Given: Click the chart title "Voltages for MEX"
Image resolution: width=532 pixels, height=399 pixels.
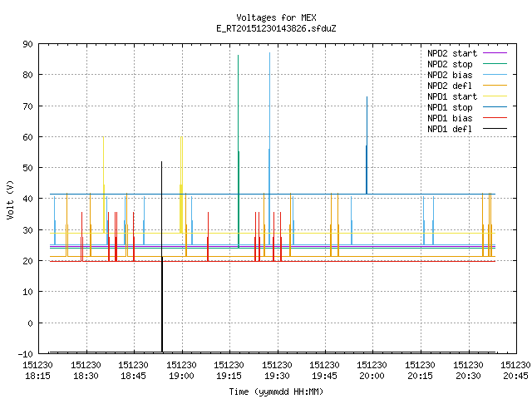Looking at the screenshot, I should pyautogui.click(x=276, y=17).
